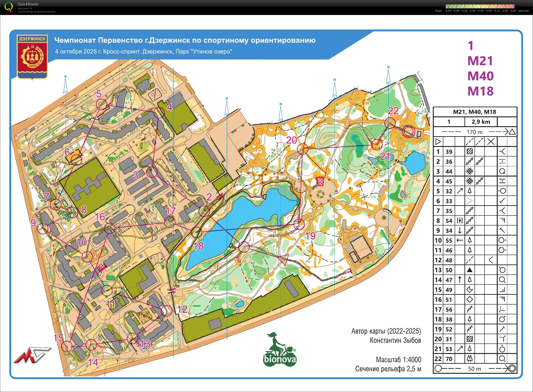Click control circle number 20

(x=303, y=149)
